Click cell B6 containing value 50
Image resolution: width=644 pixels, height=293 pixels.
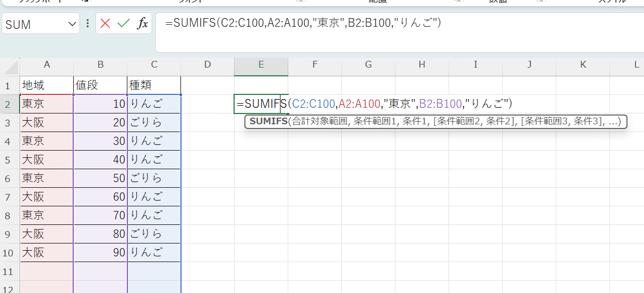click(101, 178)
